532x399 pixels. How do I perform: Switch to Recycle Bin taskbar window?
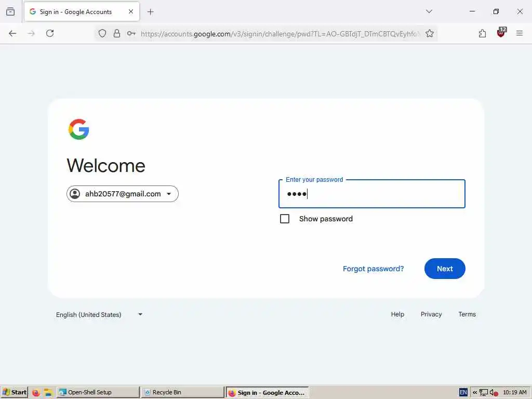click(x=182, y=392)
